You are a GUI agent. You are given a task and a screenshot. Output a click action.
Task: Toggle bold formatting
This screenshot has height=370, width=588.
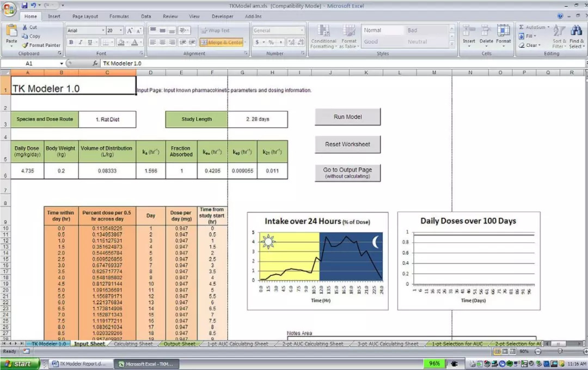[71, 43]
